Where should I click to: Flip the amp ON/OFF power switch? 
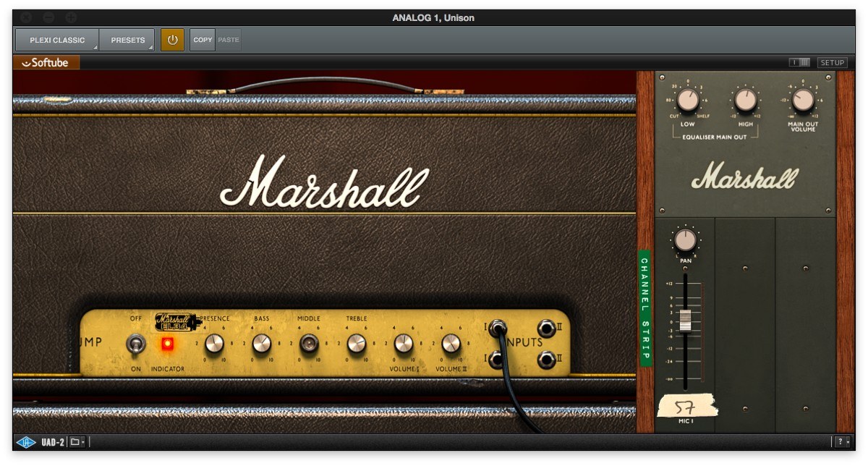(135, 344)
